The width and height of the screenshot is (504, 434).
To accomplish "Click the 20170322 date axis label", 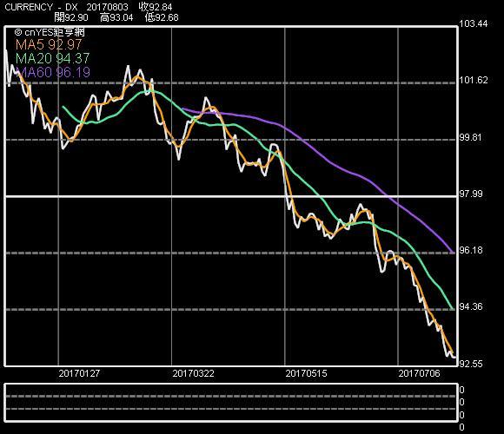I will click(193, 373).
